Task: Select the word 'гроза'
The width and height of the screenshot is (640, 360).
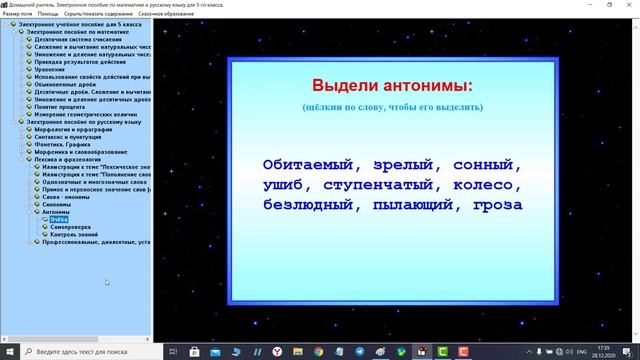Action: 498,205
